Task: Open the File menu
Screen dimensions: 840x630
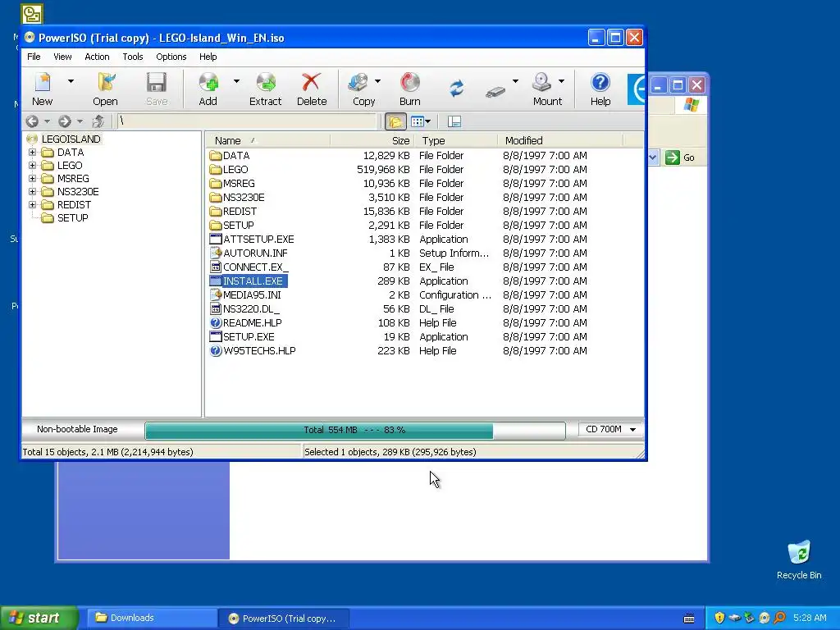Action: point(34,57)
